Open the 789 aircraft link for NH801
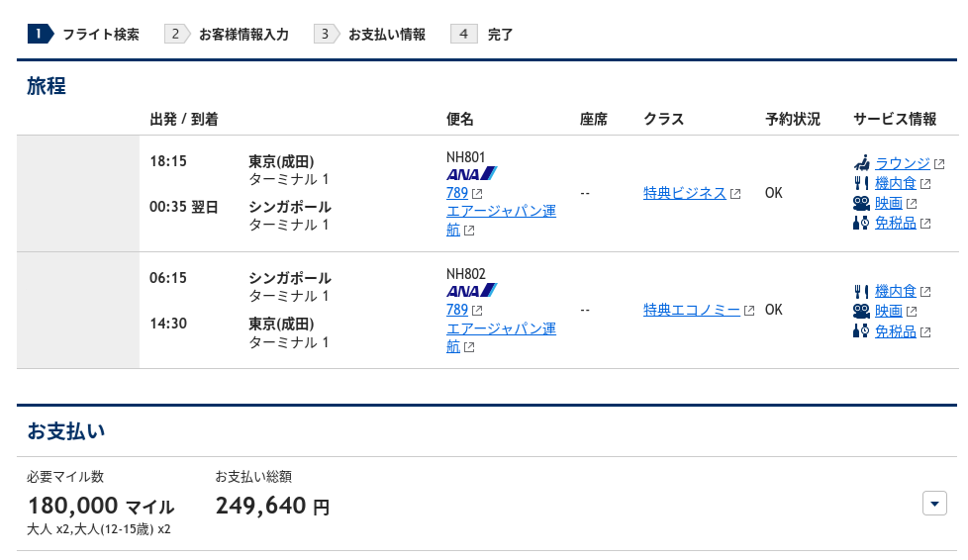 click(x=457, y=193)
